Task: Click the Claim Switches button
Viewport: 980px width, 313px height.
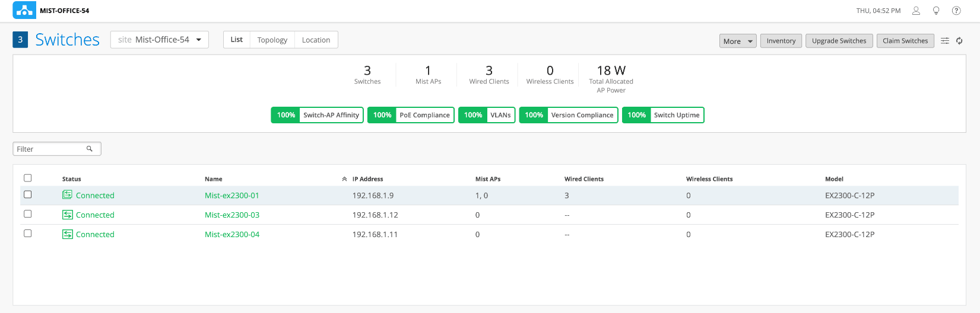Action: click(x=905, y=41)
